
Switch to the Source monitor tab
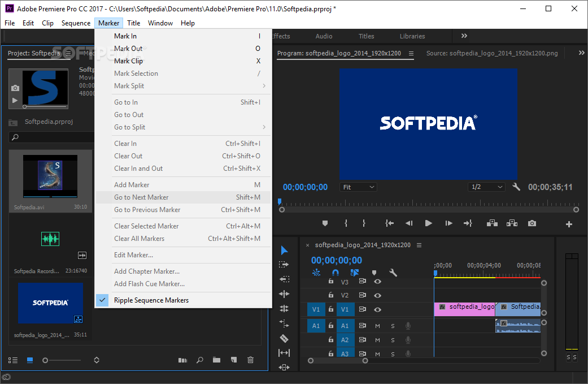click(x=492, y=53)
